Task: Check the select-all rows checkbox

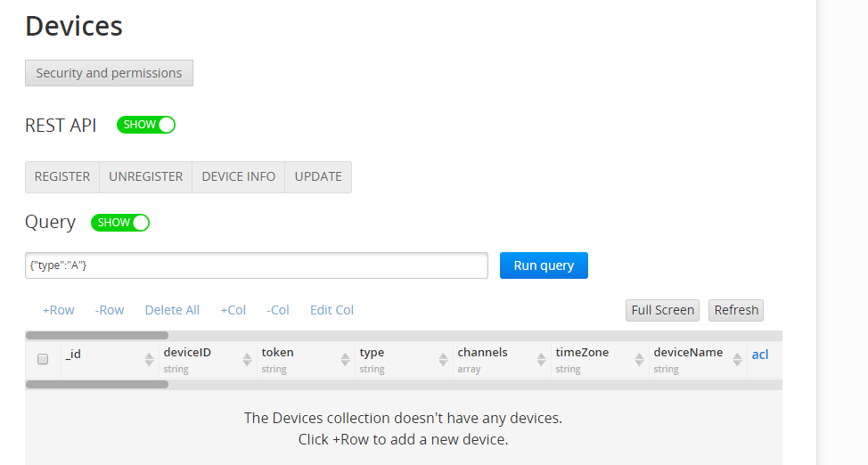Action: [43, 359]
